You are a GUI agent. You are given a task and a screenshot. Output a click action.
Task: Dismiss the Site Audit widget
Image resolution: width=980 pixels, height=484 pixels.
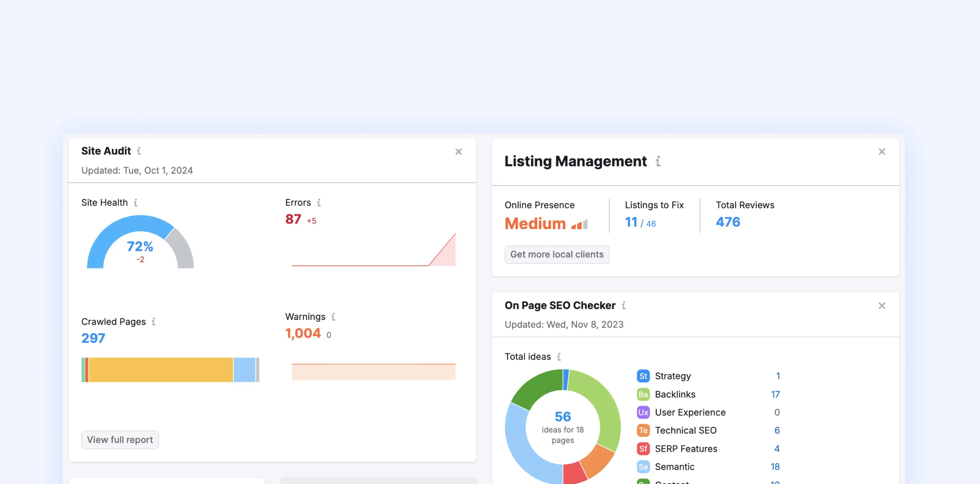(459, 151)
